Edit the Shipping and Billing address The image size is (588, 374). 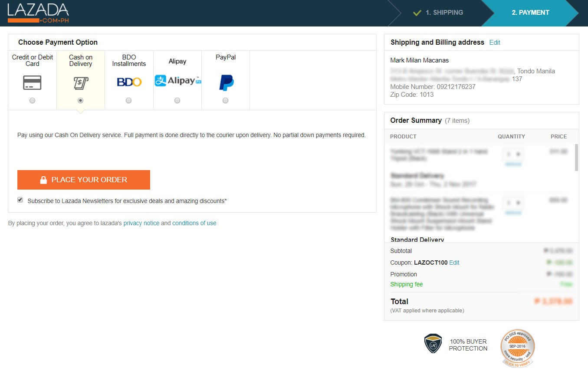point(495,43)
